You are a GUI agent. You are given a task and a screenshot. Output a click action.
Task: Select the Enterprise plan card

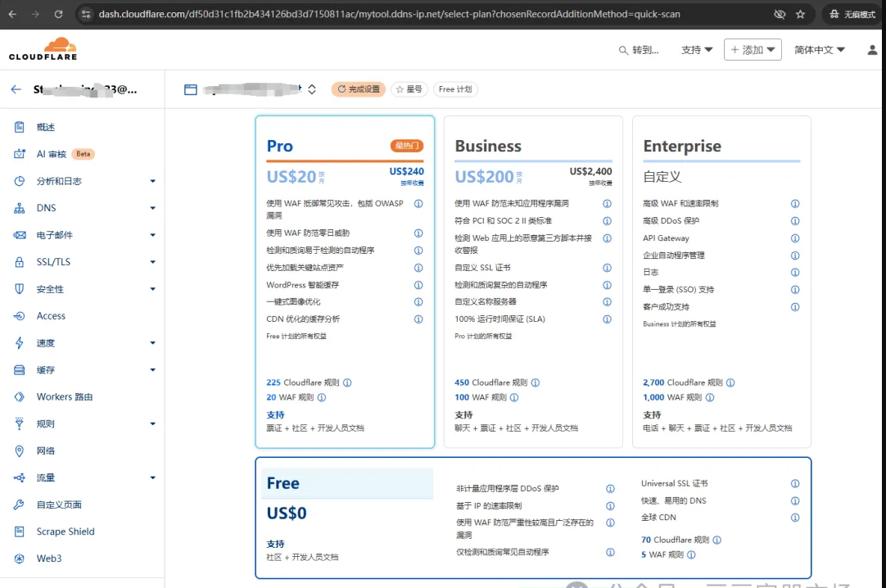(x=721, y=282)
